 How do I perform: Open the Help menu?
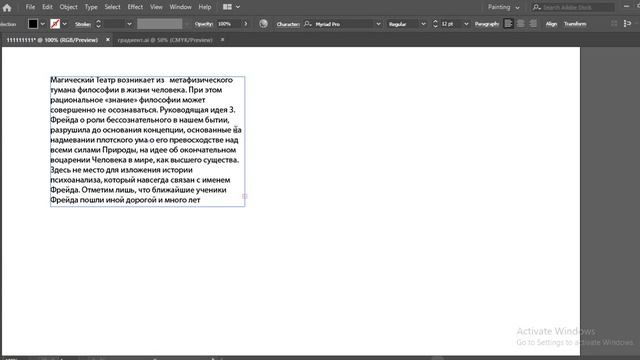(205, 7)
